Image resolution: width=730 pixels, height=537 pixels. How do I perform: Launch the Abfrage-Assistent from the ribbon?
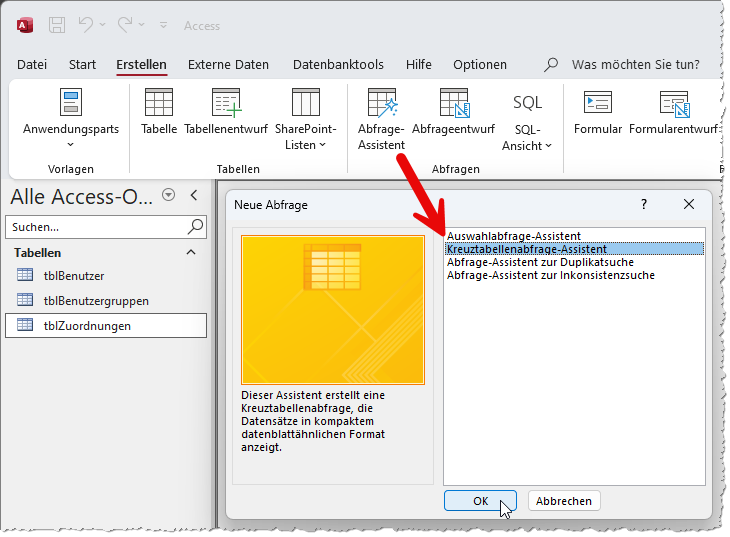point(382,103)
